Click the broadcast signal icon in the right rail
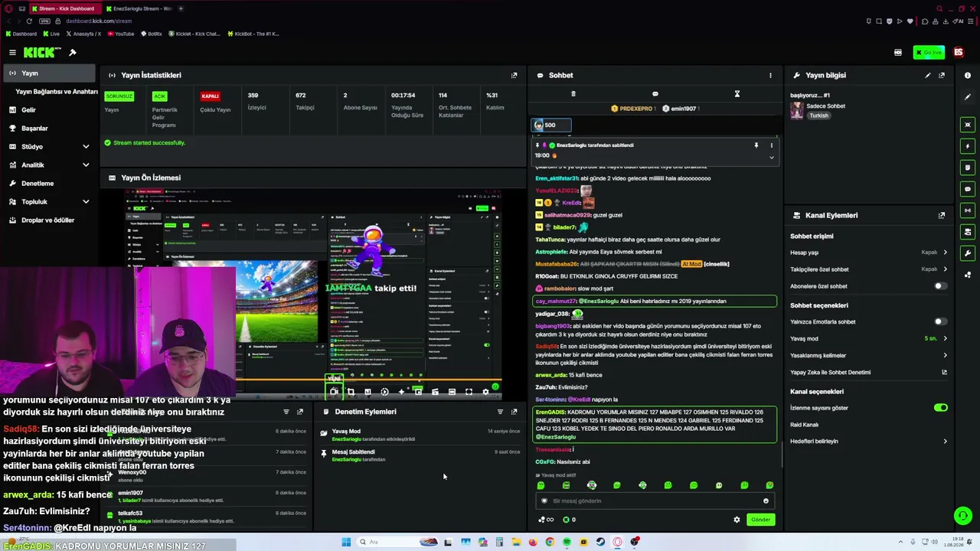Image resolution: width=980 pixels, height=551 pixels. tap(968, 210)
